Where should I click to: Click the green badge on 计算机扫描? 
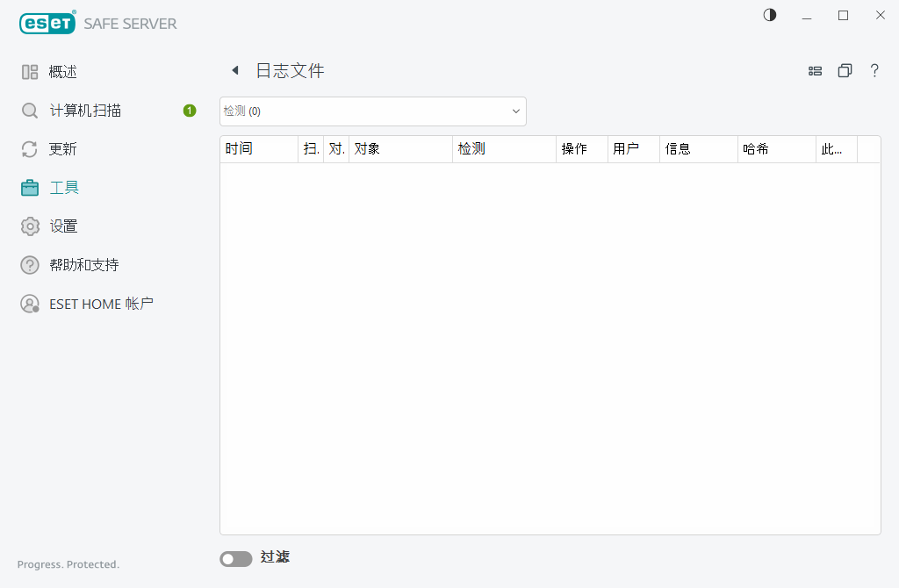[x=189, y=110]
